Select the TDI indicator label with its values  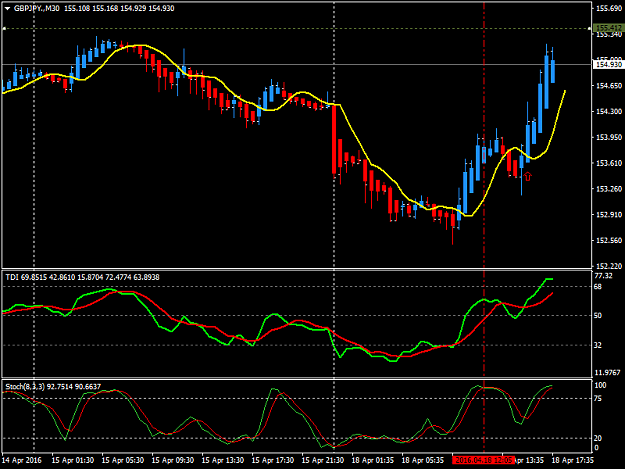click(83, 277)
